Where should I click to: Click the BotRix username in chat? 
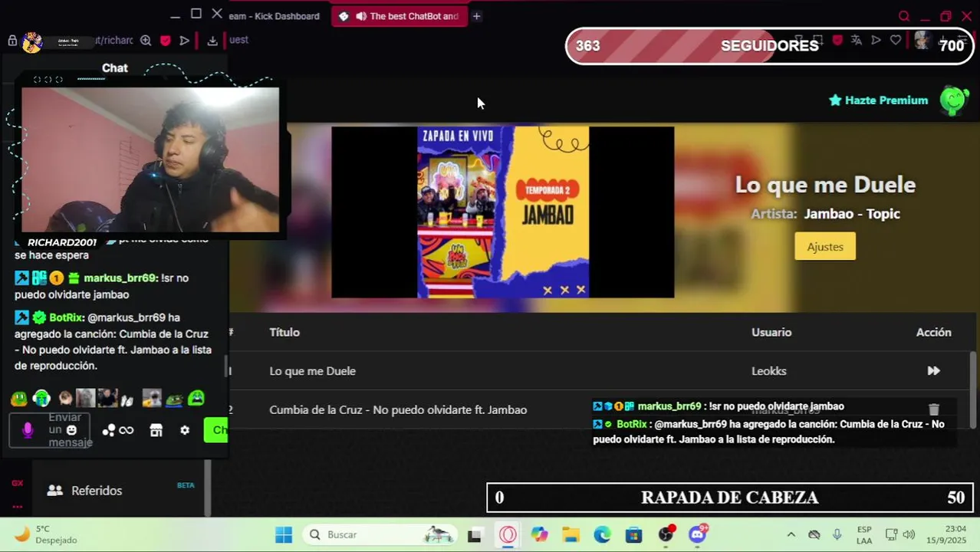pos(66,317)
